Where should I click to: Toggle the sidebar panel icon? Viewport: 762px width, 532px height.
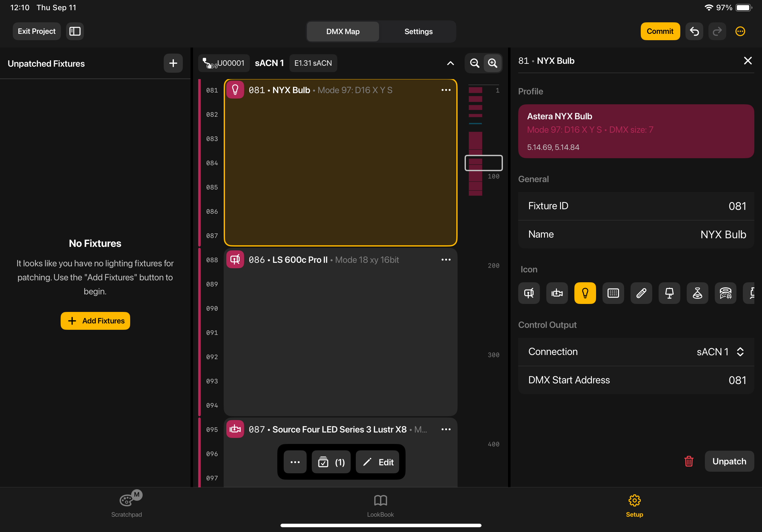click(75, 31)
